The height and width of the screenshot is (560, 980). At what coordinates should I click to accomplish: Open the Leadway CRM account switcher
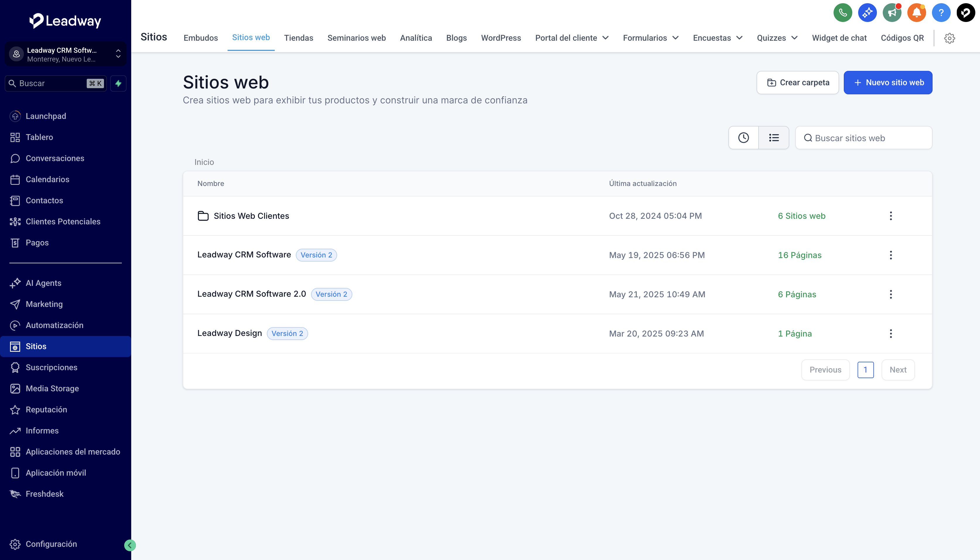pyautogui.click(x=65, y=54)
